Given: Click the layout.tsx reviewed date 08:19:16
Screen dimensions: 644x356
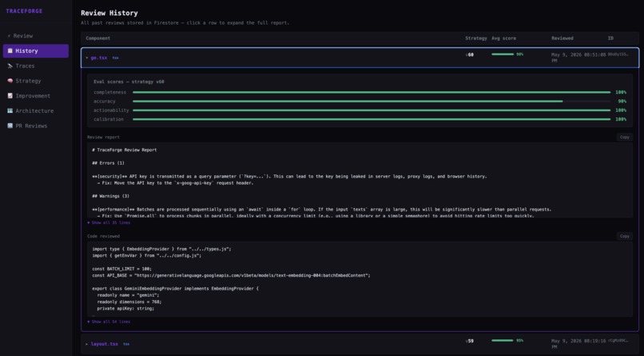Looking at the screenshot, I should (x=578, y=344).
